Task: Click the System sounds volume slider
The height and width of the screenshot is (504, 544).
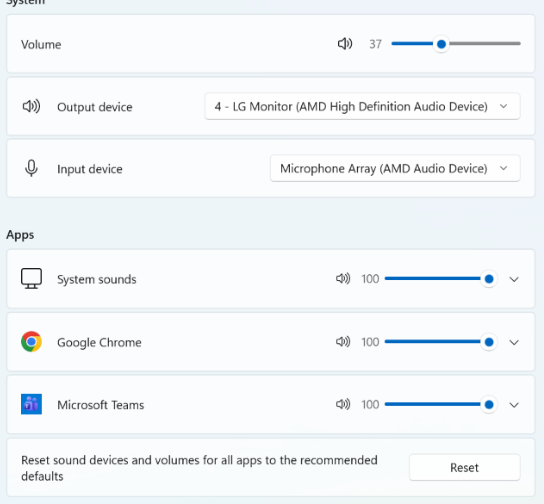Action: click(441, 279)
